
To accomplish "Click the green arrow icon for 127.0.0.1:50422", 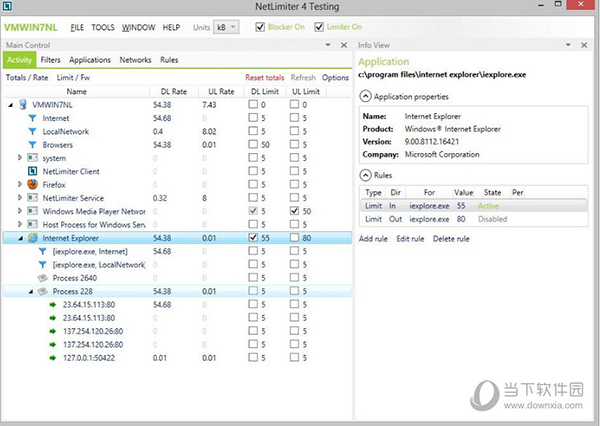I will [53, 358].
